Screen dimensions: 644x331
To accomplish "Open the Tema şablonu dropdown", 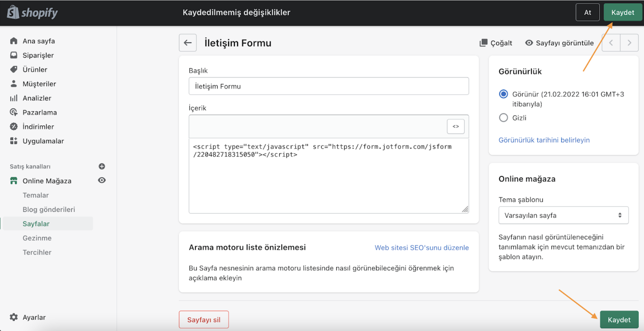I will (x=563, y=215).
